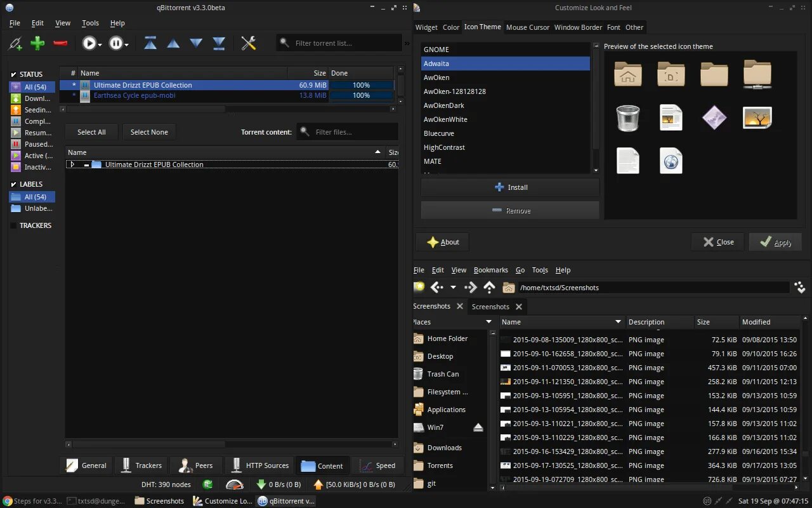Click Name column sort arrow in file list

[x=618, y=322]
